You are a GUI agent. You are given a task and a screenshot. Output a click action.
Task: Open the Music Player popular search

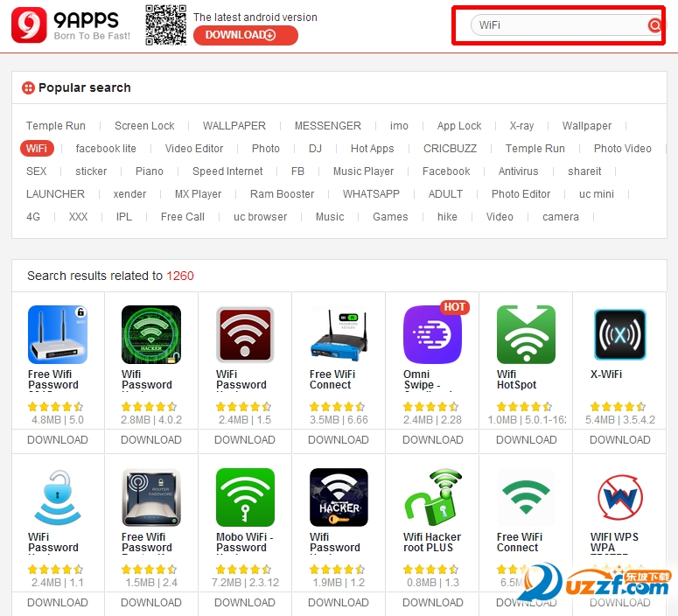coord(364,171)
